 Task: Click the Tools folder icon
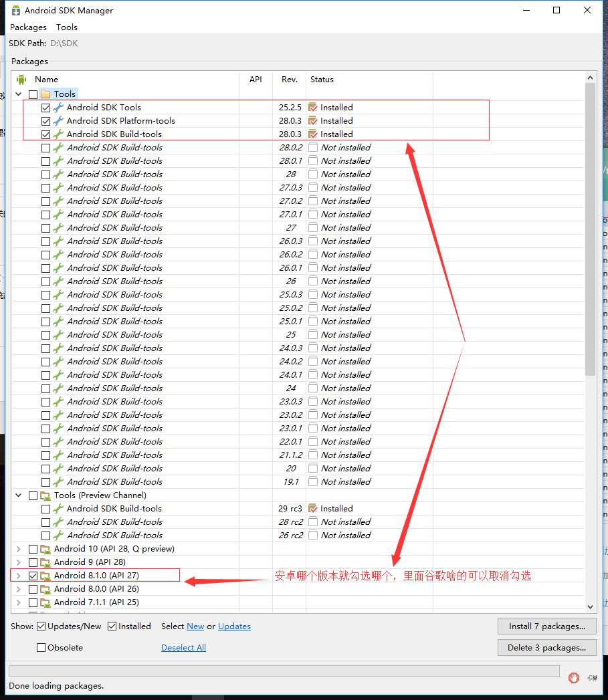tap(45, 94)
